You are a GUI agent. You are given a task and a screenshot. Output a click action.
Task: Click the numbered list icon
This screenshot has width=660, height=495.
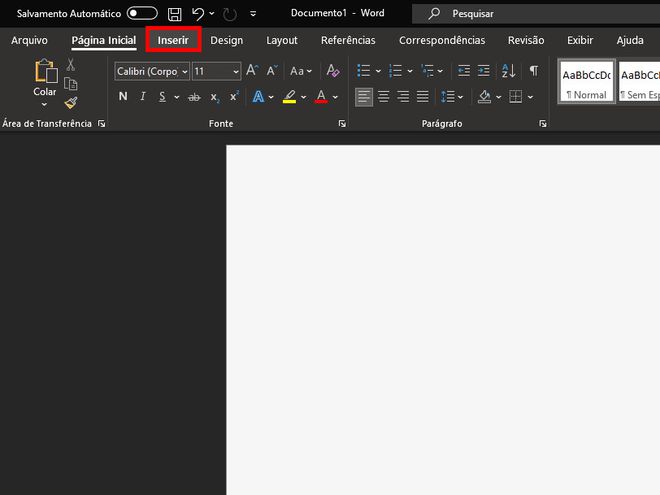point(395,71)
